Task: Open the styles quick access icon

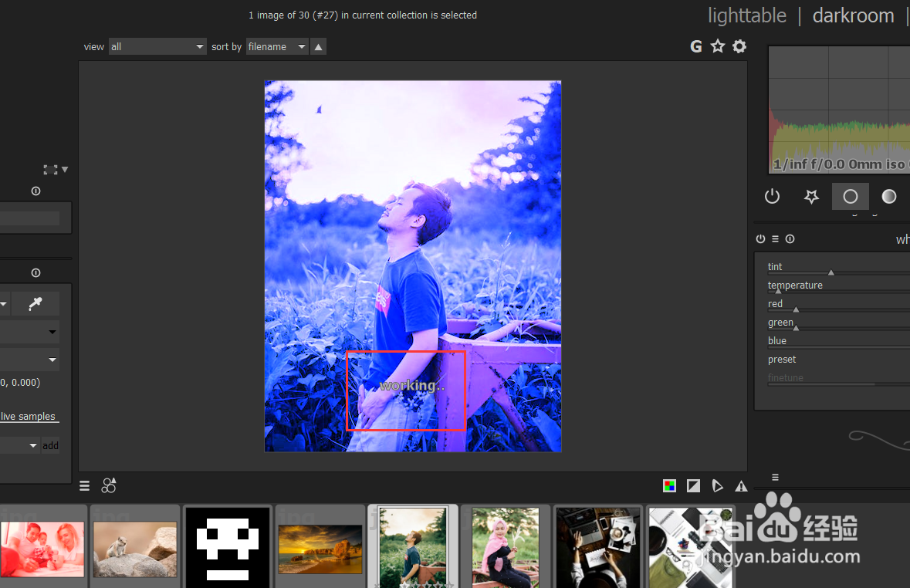Action: point(109,485)
